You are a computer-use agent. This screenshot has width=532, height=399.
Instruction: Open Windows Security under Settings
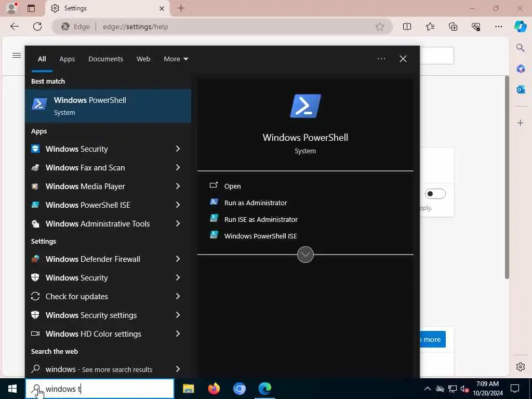(x=108, y=278)
